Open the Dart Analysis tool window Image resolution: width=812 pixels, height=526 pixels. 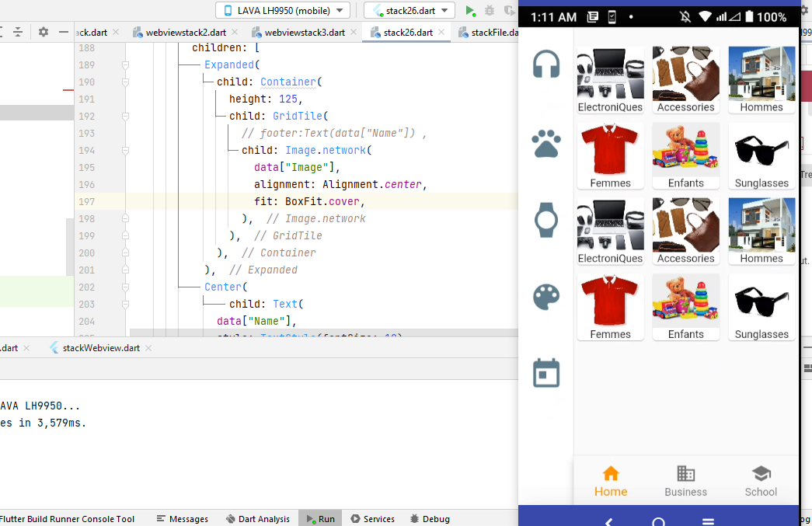pos(258,519)
